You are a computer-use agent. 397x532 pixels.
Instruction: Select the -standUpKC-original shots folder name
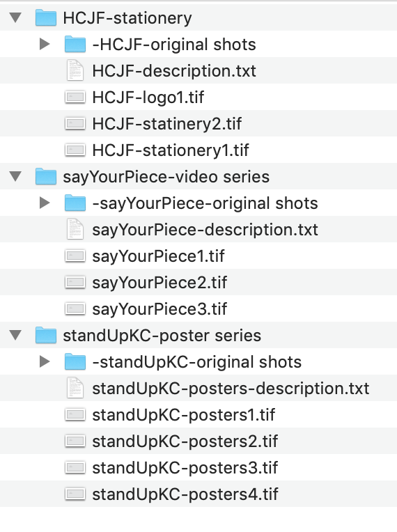coord(197,362)
